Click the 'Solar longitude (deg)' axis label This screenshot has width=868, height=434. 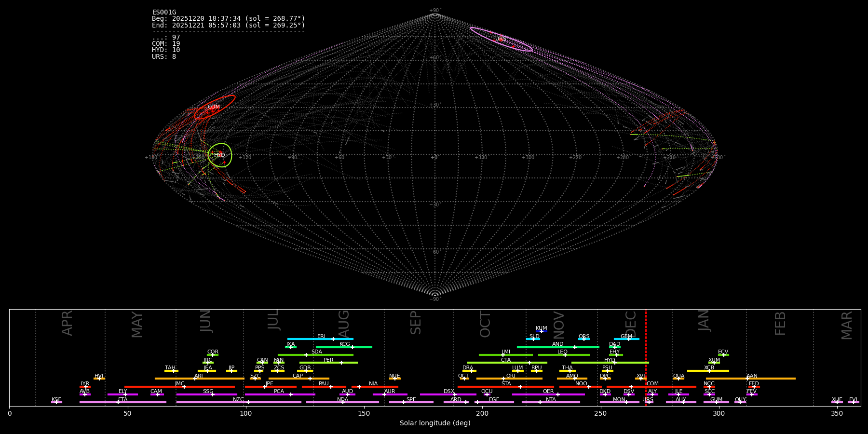point(435,423)
